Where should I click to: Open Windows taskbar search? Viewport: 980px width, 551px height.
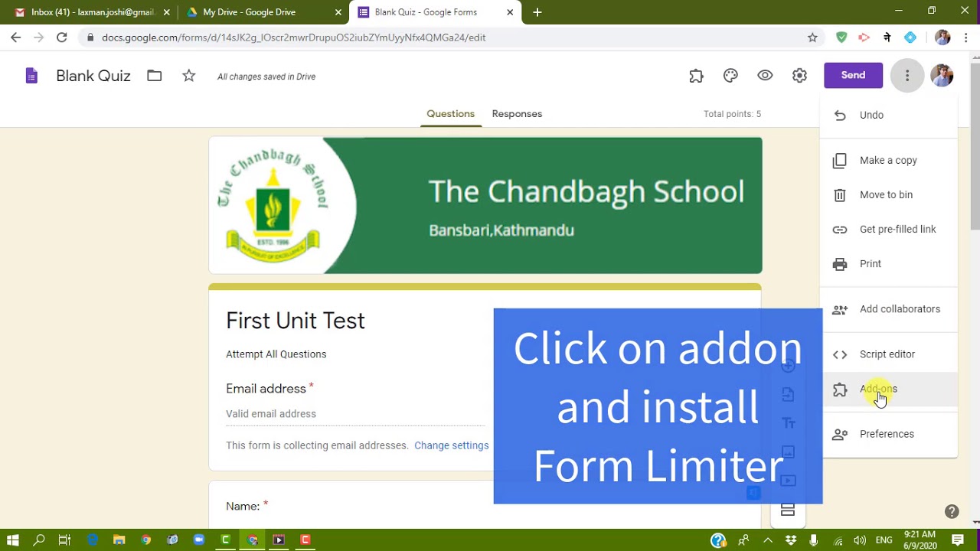pos(39,540)
